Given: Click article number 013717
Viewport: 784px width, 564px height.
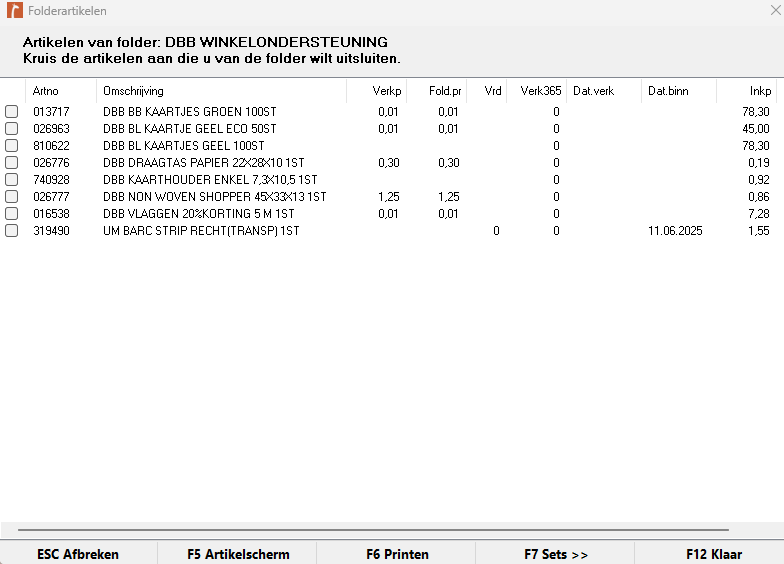Looking at the screenshot, I should [x=51, y=112].
